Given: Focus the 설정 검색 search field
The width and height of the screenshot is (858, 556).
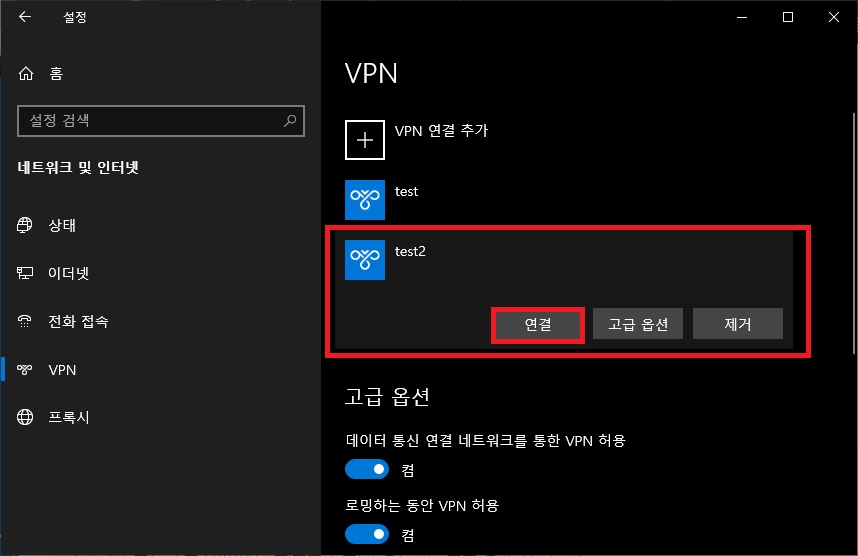Looking at the screenshot, I should click(x=161, y=120).
